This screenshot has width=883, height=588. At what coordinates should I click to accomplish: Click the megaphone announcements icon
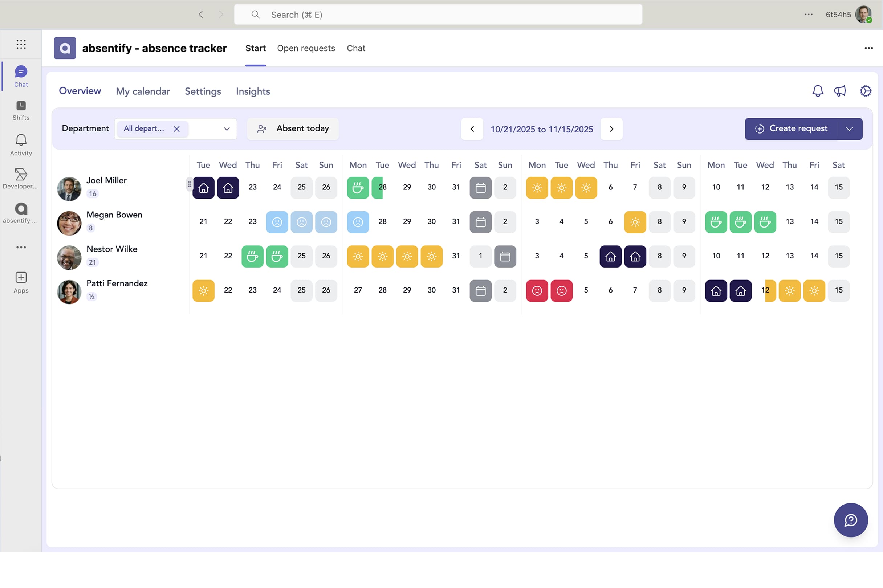[x=840, y=91]
